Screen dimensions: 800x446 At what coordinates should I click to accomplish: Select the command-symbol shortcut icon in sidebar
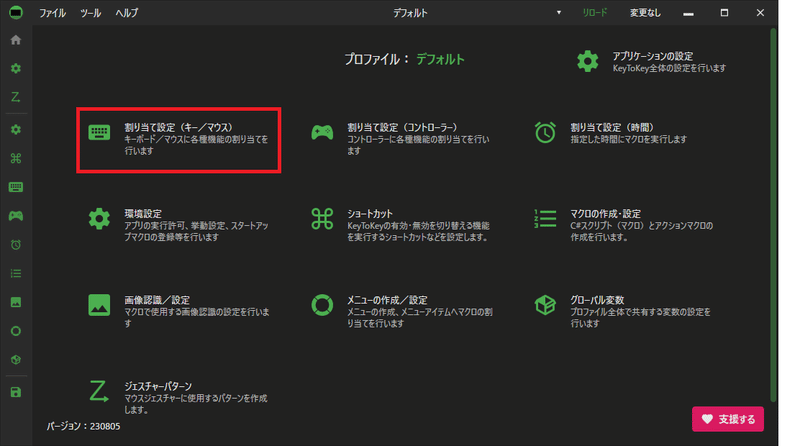click(16, 158)
